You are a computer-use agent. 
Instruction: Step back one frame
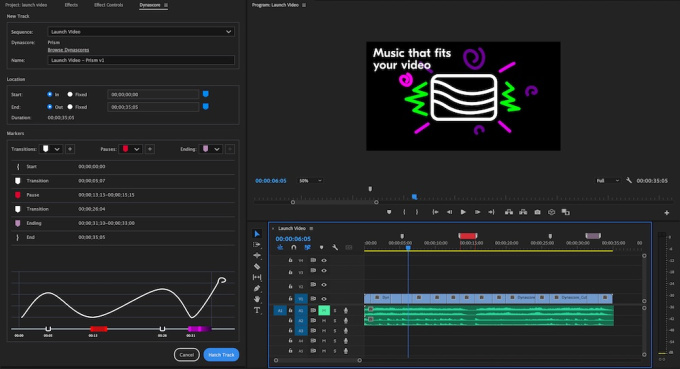[x=449, y=212]
